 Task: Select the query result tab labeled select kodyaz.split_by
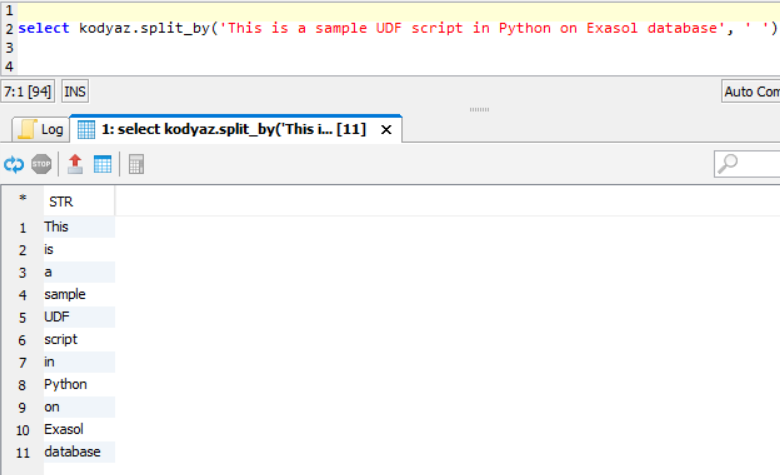pyautogui.click(x=234, y=129)
